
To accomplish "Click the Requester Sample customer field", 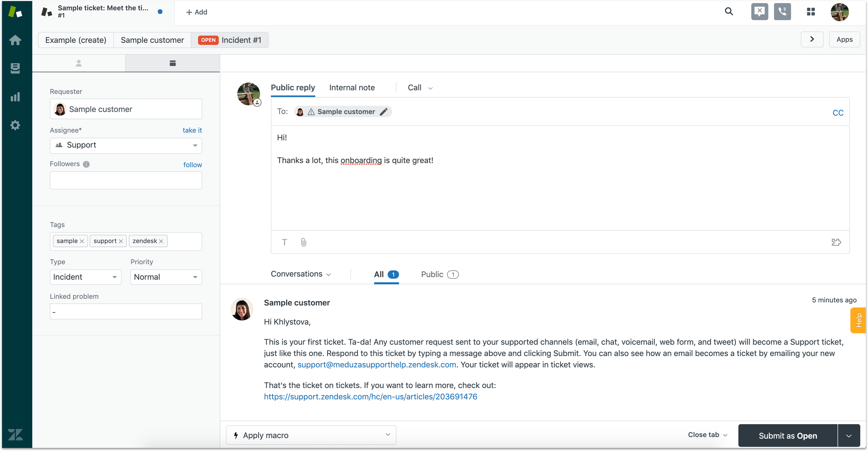I will (126, 109).
